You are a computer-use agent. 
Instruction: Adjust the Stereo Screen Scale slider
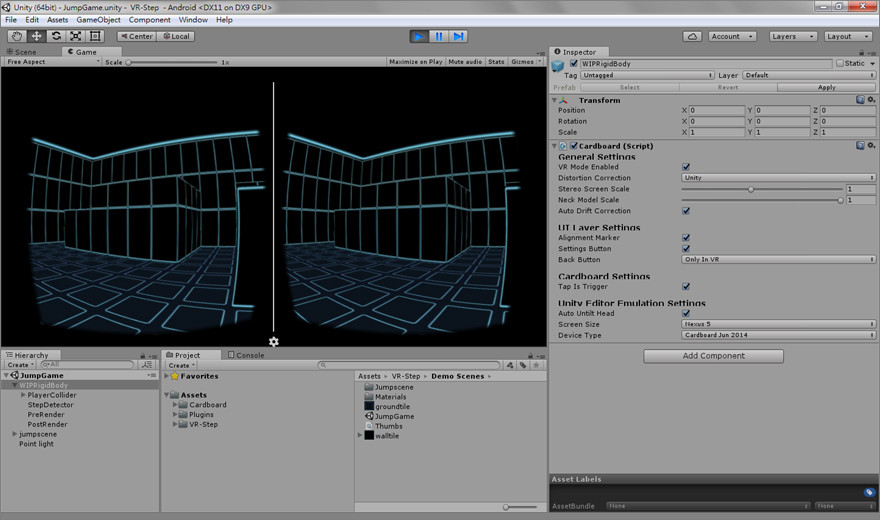[751, 189]
